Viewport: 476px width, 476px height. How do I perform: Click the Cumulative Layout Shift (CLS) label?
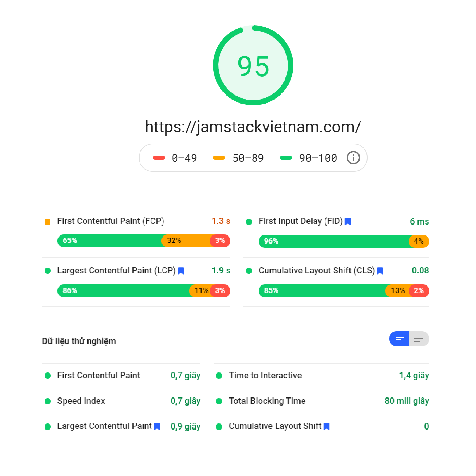point(317,270)
